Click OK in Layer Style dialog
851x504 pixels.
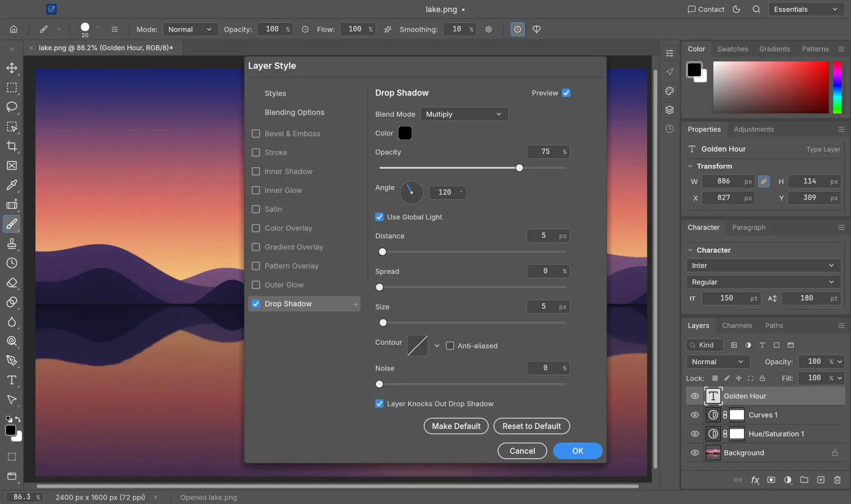click(578, 451)
